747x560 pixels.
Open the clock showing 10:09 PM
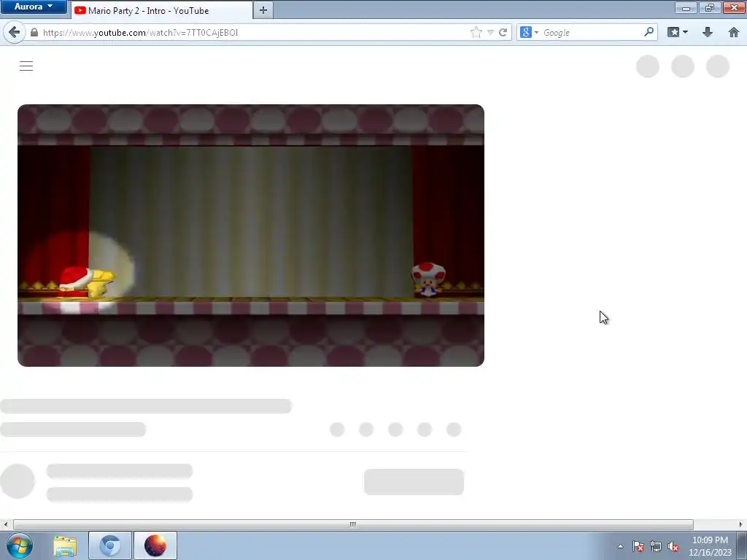[x=710, y=546]
